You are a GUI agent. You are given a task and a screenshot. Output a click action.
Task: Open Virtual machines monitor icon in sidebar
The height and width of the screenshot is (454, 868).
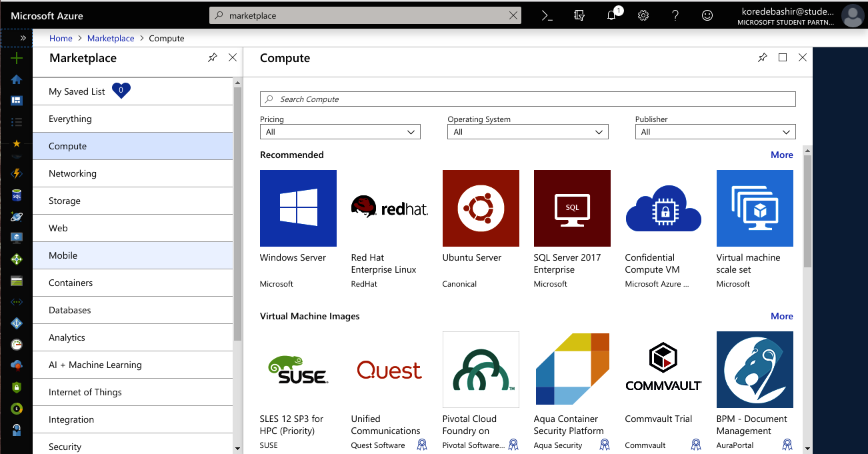17,238
